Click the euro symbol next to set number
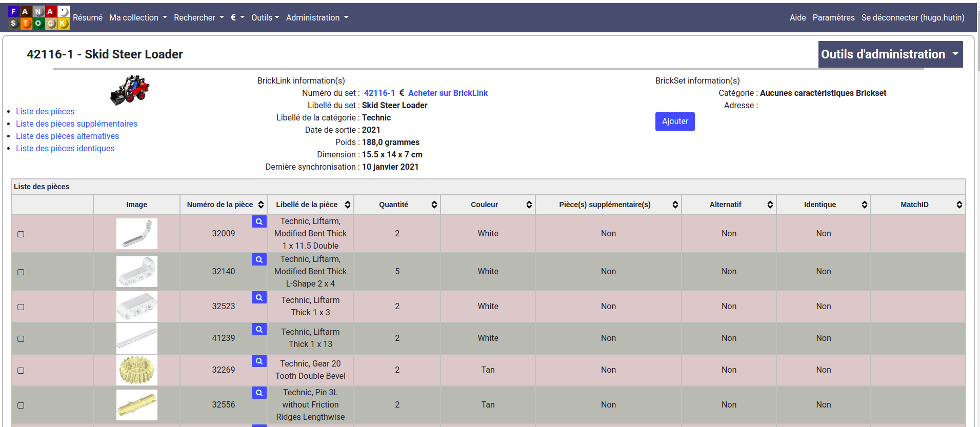 [402, 93]
